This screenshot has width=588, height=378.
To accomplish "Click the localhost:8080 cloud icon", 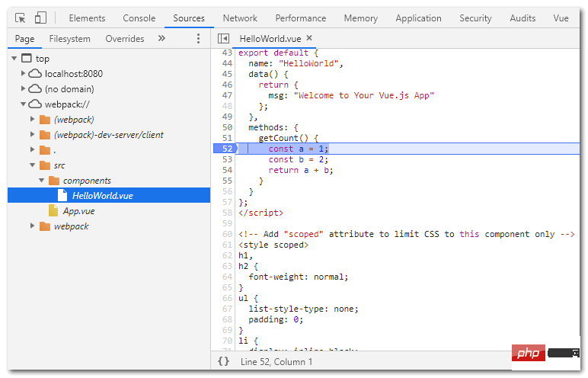I will [35, 74].
